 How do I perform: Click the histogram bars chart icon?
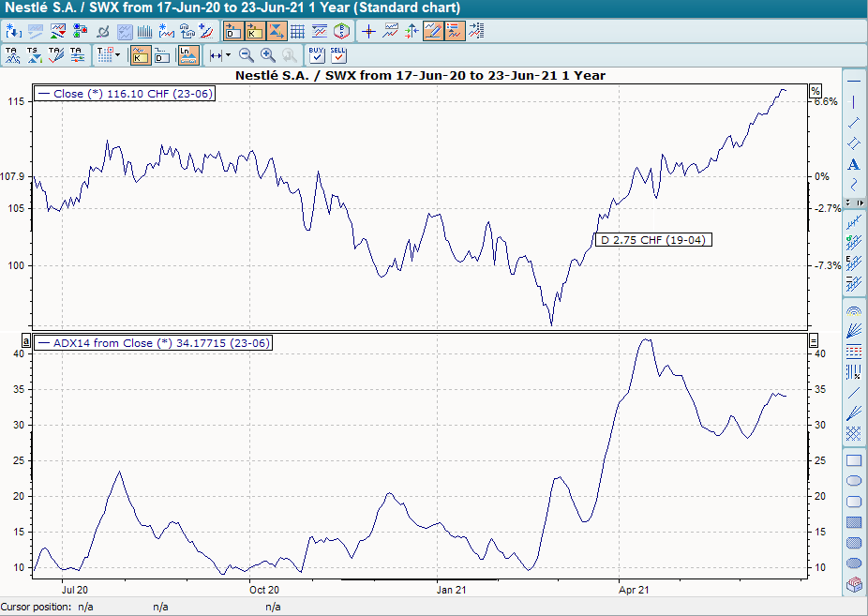pyautogui.click(x=142, y=29)
